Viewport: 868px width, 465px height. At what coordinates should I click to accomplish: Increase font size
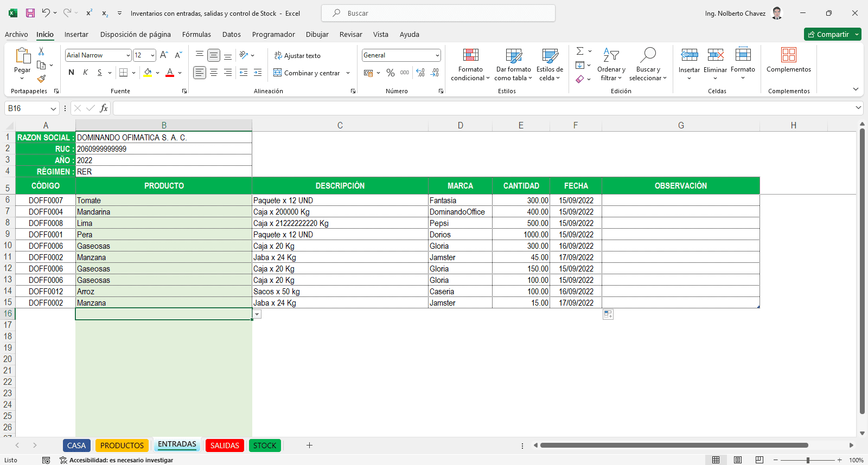pyautogui.click(x=164, y=55)
